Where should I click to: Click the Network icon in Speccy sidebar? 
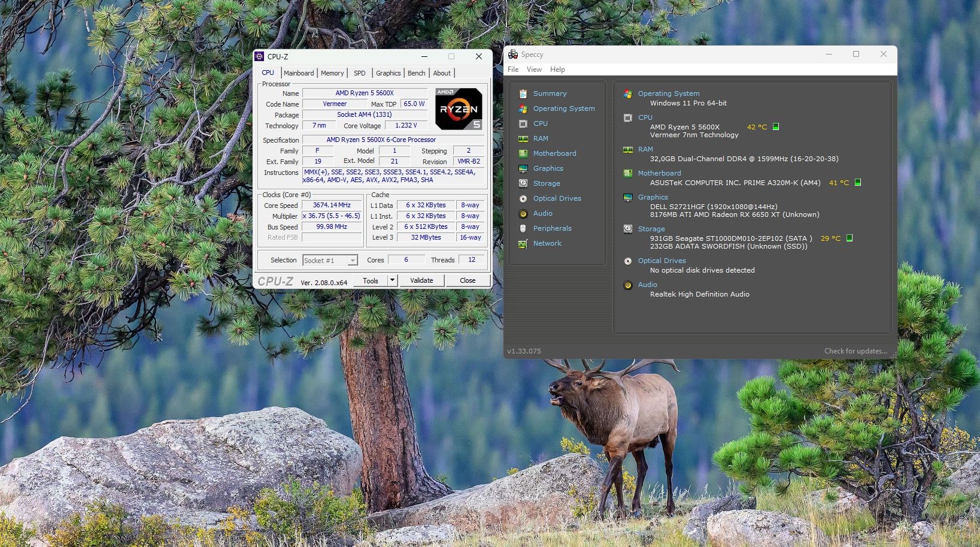523,243
